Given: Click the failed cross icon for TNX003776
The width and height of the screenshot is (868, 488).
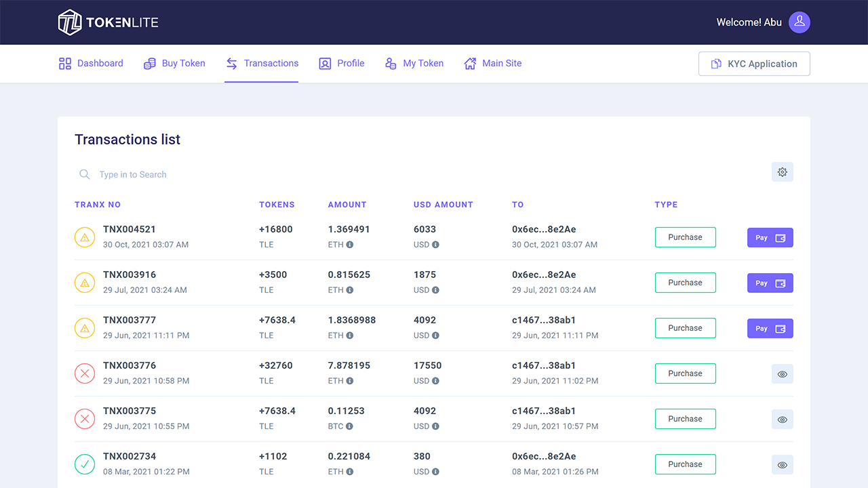Looking at the screenshot, I should (85, 373).
